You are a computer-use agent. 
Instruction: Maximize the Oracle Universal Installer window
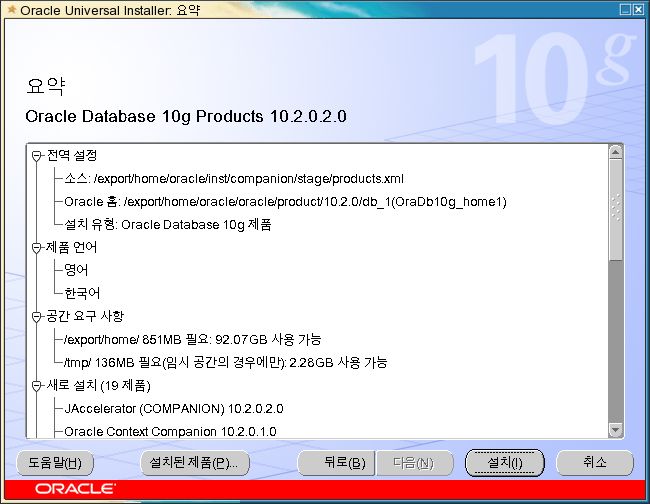(x=625, y=9)
